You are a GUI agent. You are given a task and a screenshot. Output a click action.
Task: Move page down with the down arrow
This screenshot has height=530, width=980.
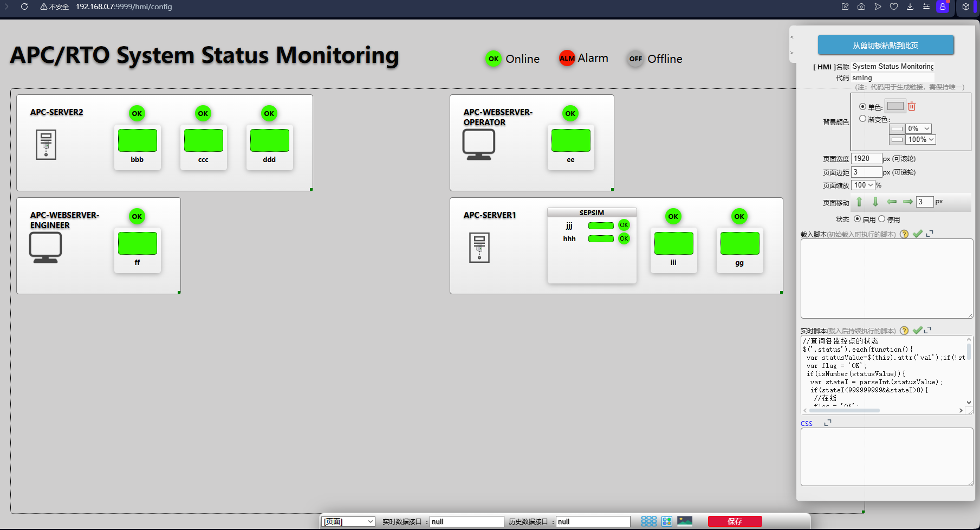pos(875,202)
